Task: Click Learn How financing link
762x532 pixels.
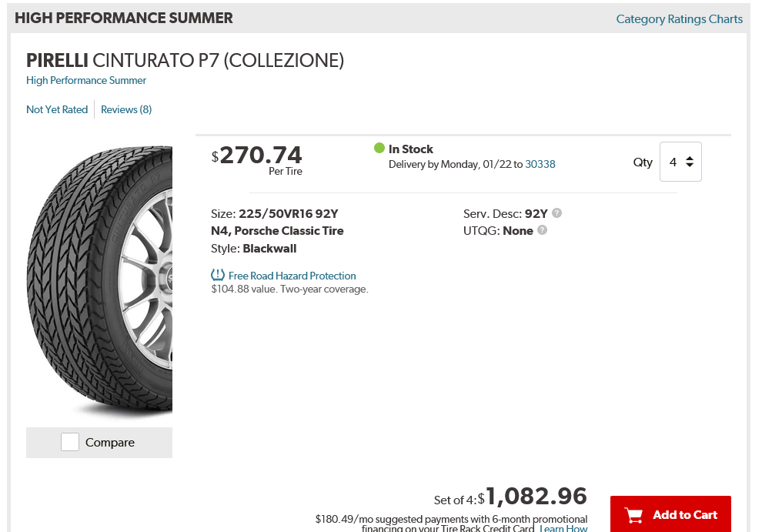Action: pyautogui.click(x=563, y=529)
